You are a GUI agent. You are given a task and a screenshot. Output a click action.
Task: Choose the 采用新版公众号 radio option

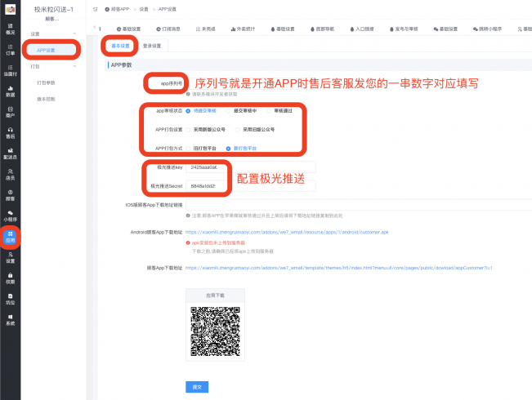click(189, 129)
